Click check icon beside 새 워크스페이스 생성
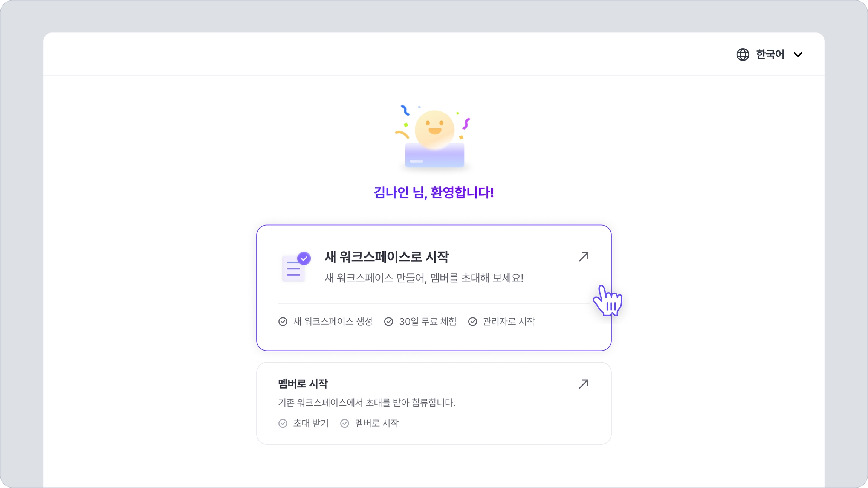The width and height of the screenshot is (868, 488). [283, 322]
